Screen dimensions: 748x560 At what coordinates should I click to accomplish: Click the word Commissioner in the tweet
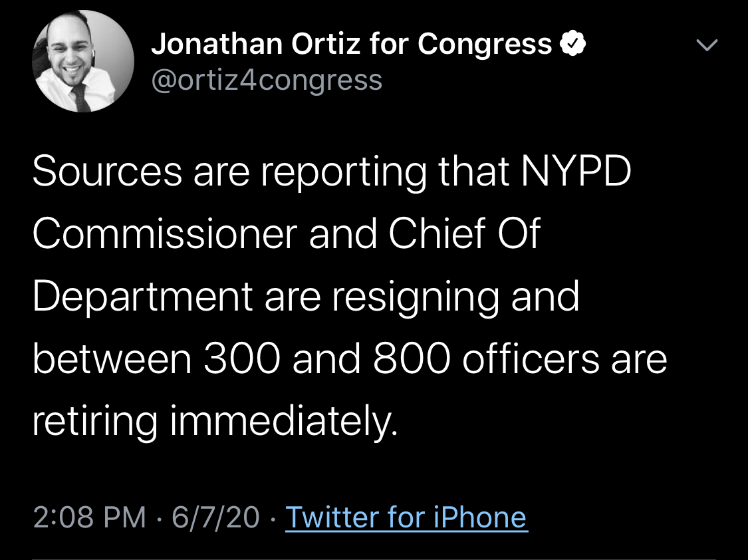[165, 233]
